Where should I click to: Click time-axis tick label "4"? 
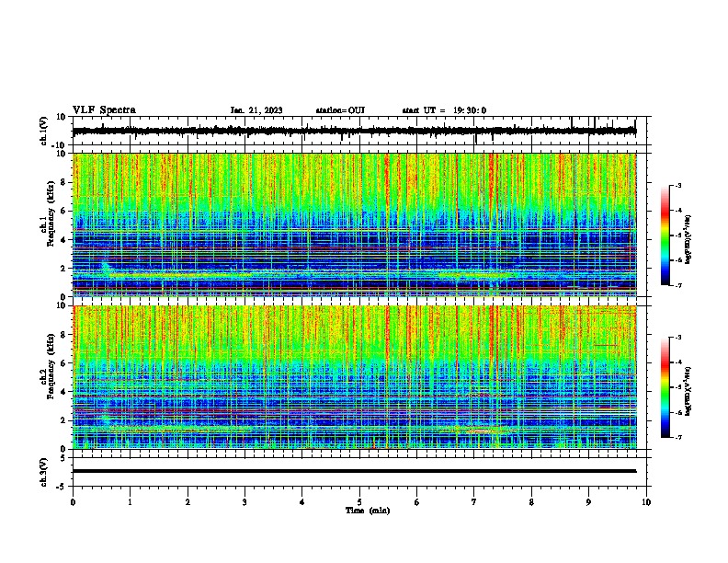click(x=302, y=502)
